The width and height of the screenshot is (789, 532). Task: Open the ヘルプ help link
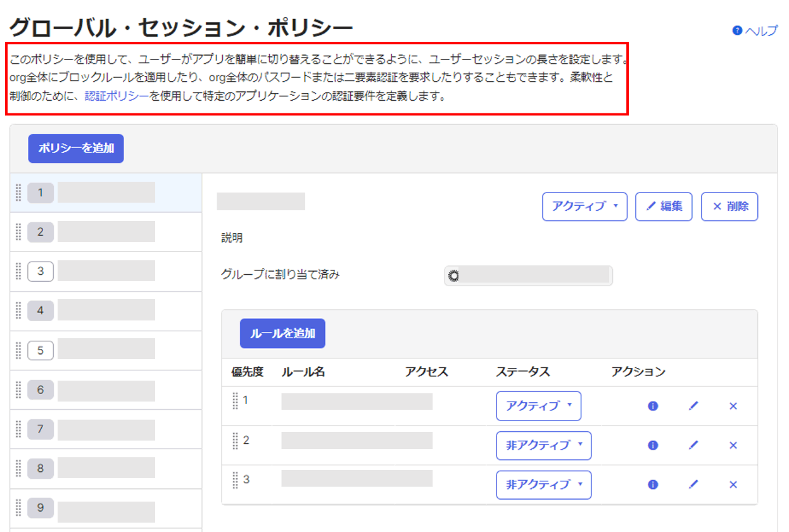[755, 31]
